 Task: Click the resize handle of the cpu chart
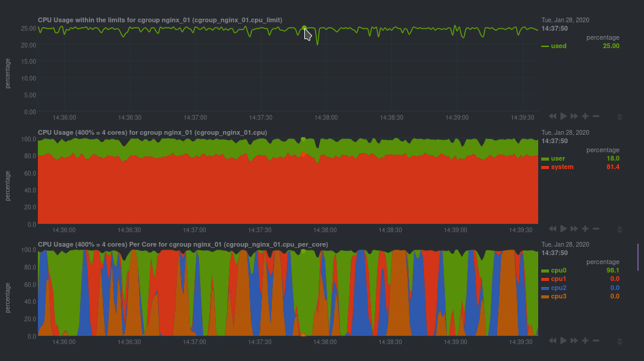pos(620,228)
